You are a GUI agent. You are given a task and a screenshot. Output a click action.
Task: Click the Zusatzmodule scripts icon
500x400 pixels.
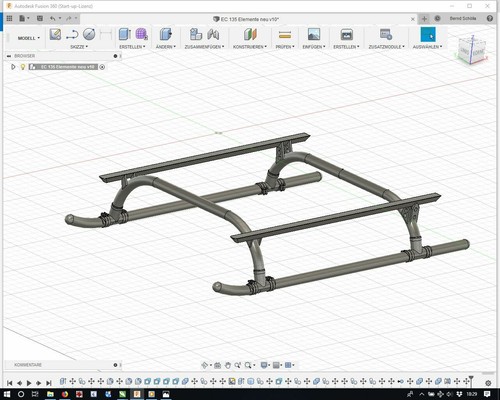pyautogui.click(x=386, y=34)
